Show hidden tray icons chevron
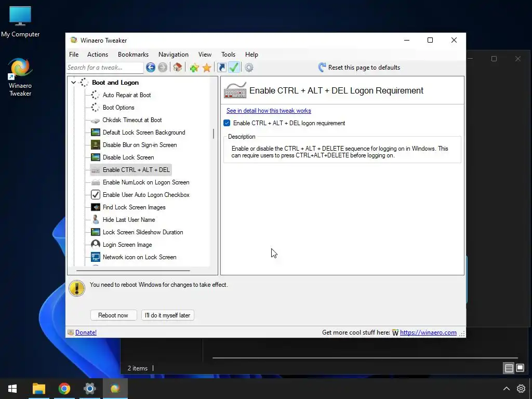This screenshot has height=399, width=532. 506,389
